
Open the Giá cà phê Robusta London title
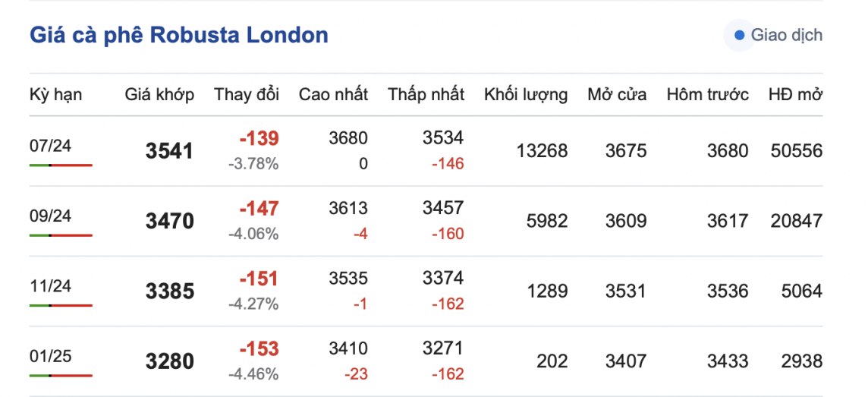click(179, 35)
